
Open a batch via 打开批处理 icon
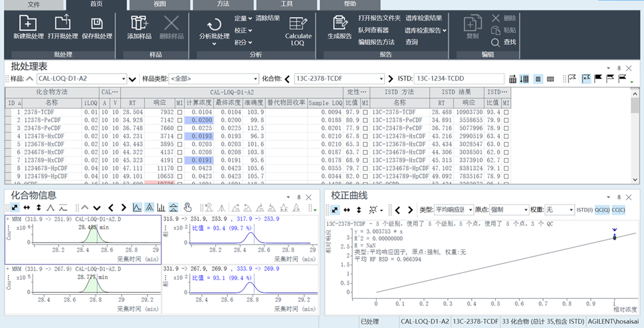pos(62,22)
